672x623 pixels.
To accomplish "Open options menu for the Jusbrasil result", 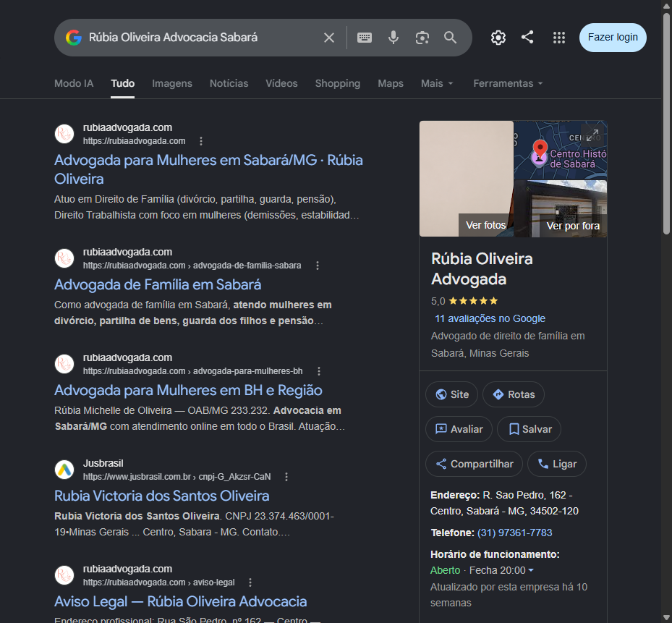I will pyautogui.click(x=286, y=477).
